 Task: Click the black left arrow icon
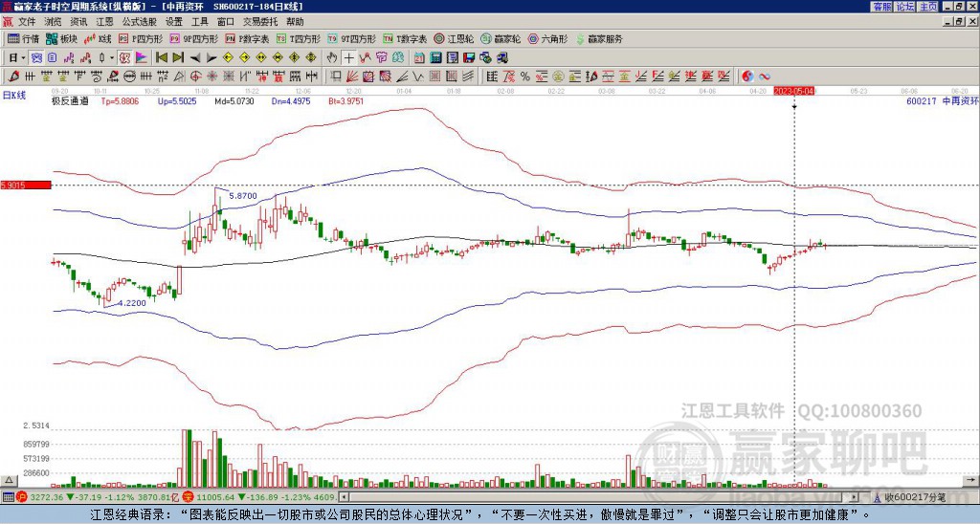[195, 58]
